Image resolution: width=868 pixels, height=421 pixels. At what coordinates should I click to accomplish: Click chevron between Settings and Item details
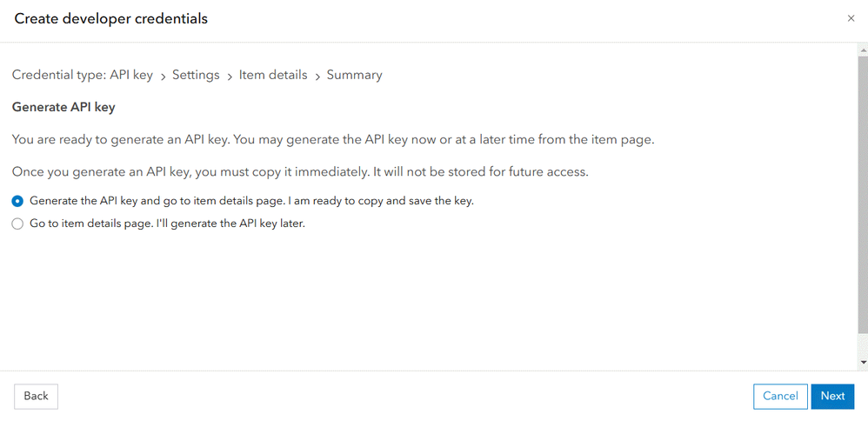click(230, 77)
